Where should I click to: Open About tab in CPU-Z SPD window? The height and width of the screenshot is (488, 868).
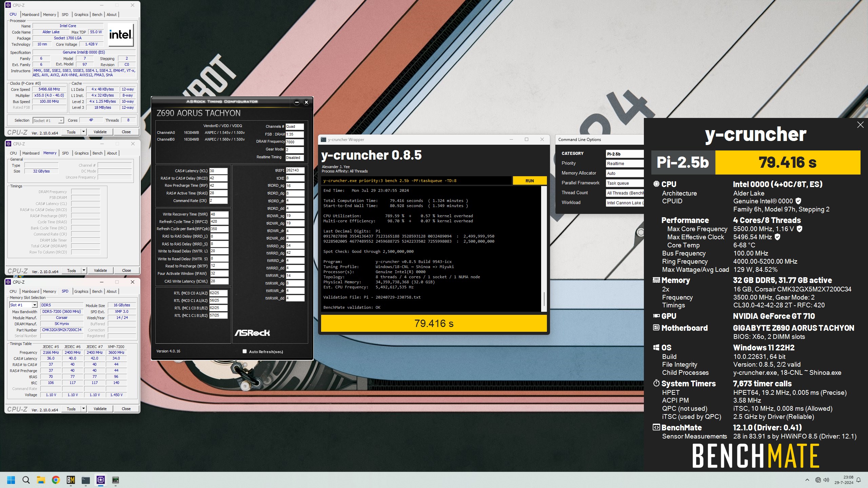point(112,291)
